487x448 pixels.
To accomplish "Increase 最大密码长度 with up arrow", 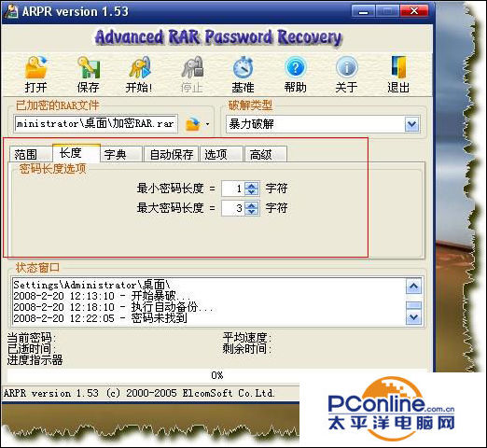I will [252, 204].
